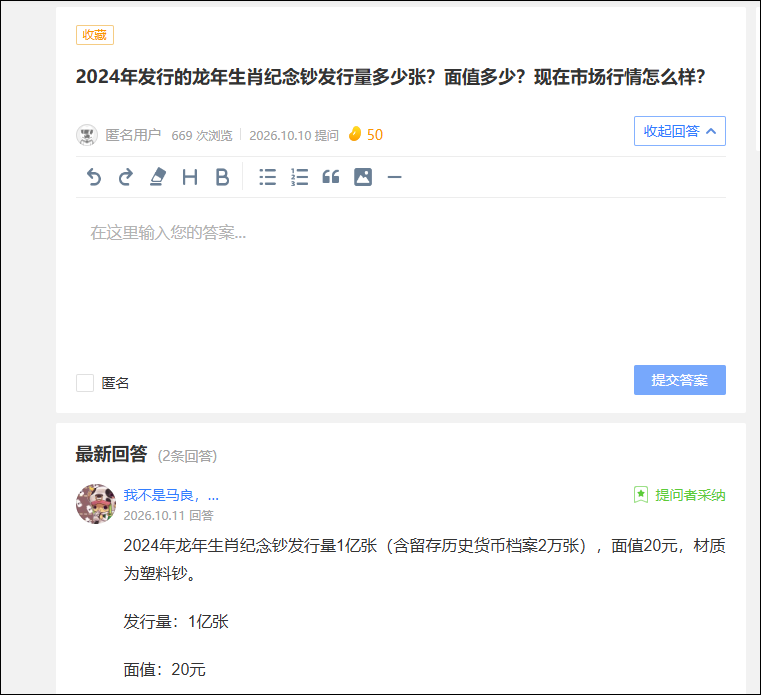Click the (2条回答) answer count
761x695 pixels.
click(187, 456)
